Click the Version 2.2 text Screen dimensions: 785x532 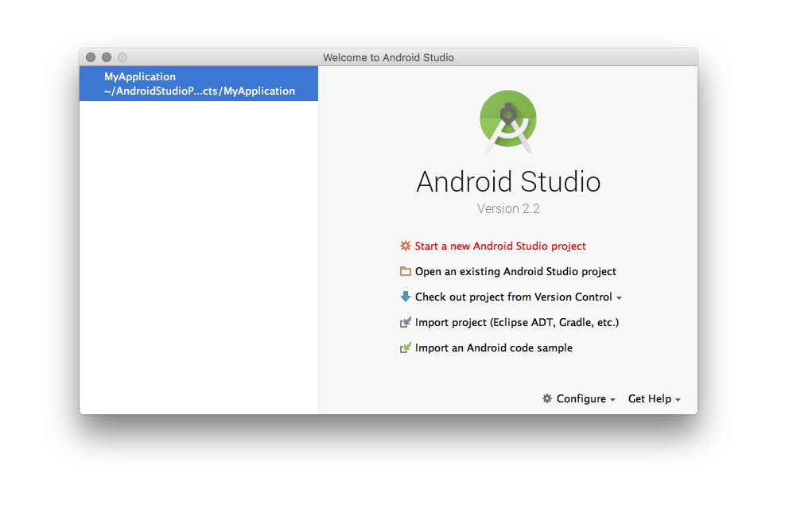click(508, 208)
